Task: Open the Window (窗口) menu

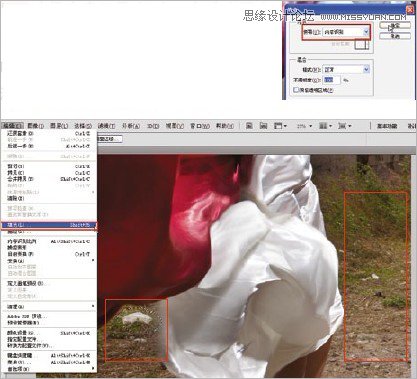Action: point(200,126)
